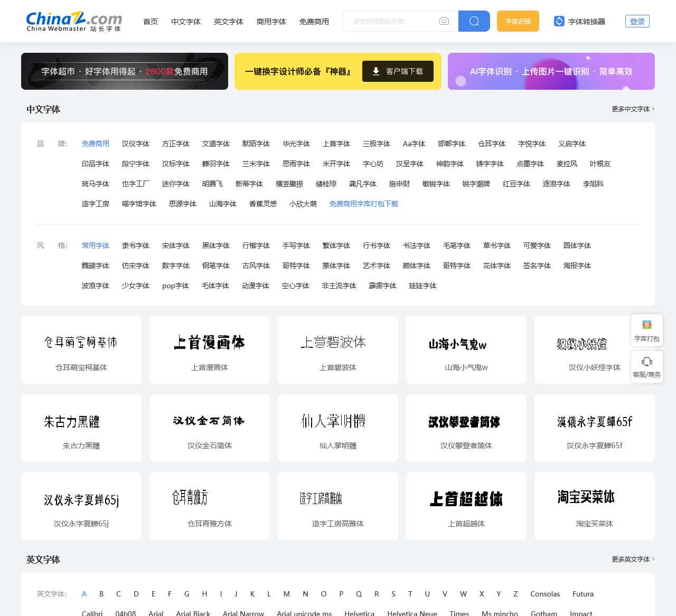Open the 上首漫画体 font preview card
The image size is (676, 616).
point(210,349)
